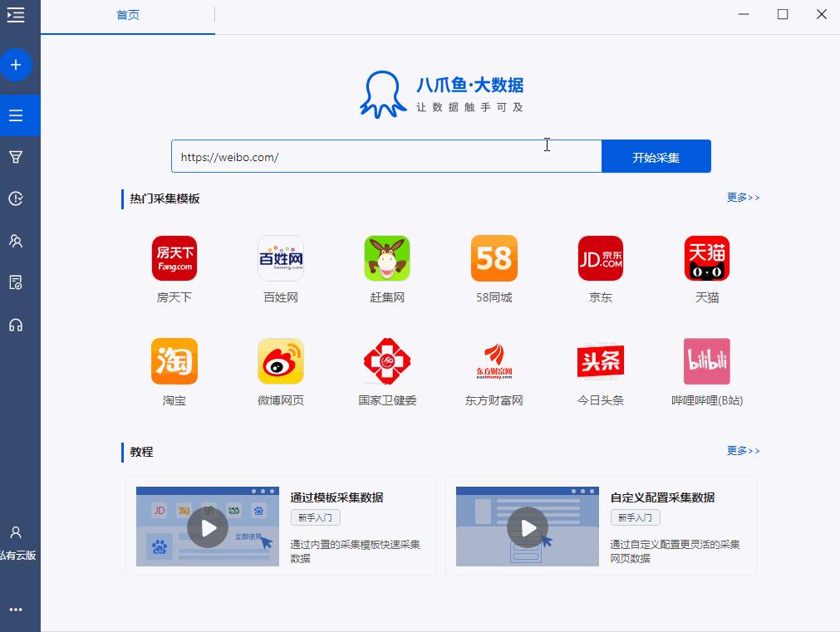Open the clock schedule icon in the sidebar
The width and height of the screenshot is (840, 632).
pyautogui.click(x=16, y=198)
